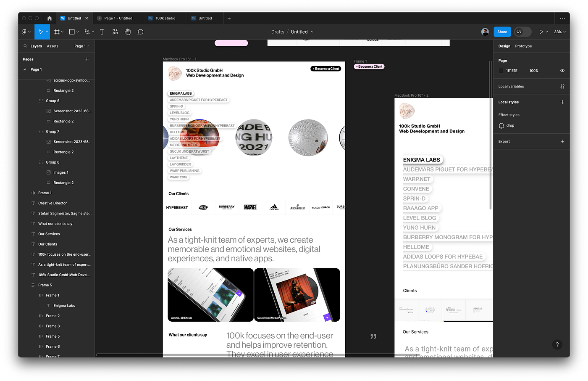Add an export setting

562,141
